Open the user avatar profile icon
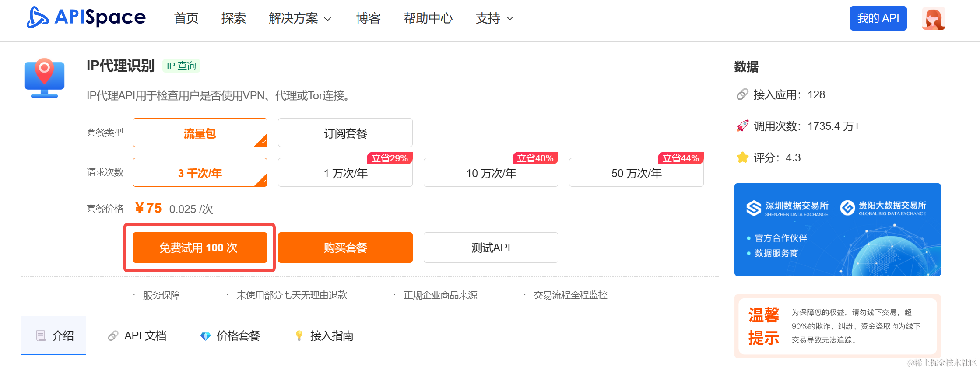Viewport: 980px width, 370px height. coord(933,18)
